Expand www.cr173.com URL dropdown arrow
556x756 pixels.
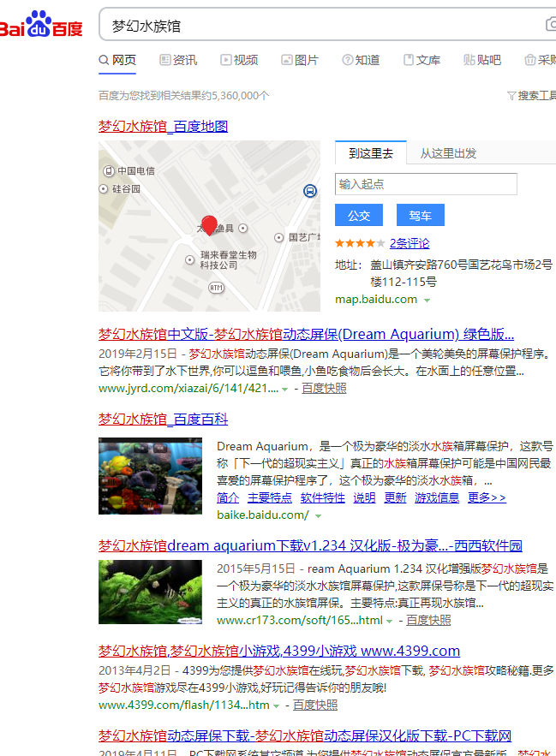pos(390,621)
